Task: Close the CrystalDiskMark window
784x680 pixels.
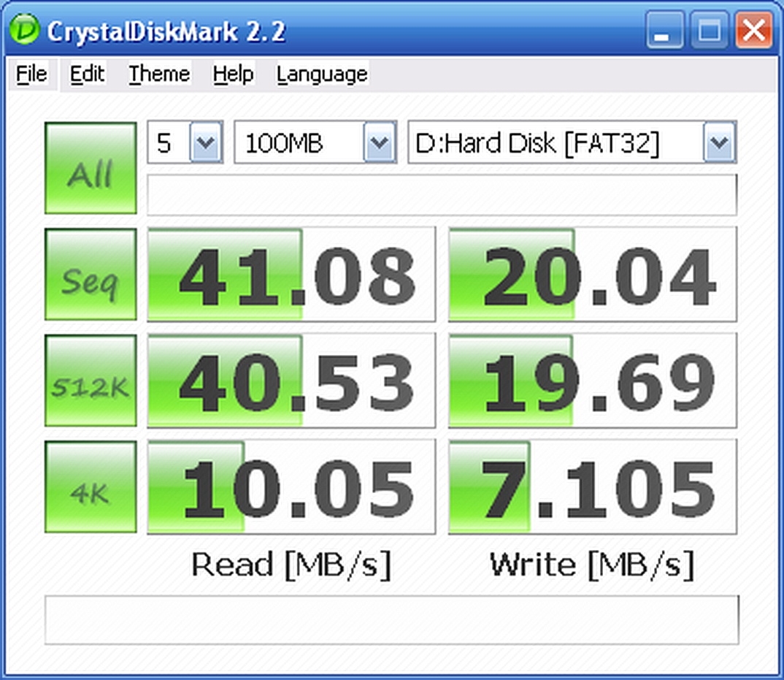Action: (753, 30)
